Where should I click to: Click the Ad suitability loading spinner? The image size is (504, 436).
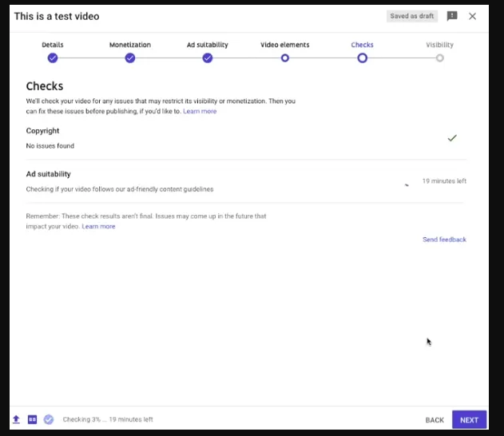pos(407,184)
